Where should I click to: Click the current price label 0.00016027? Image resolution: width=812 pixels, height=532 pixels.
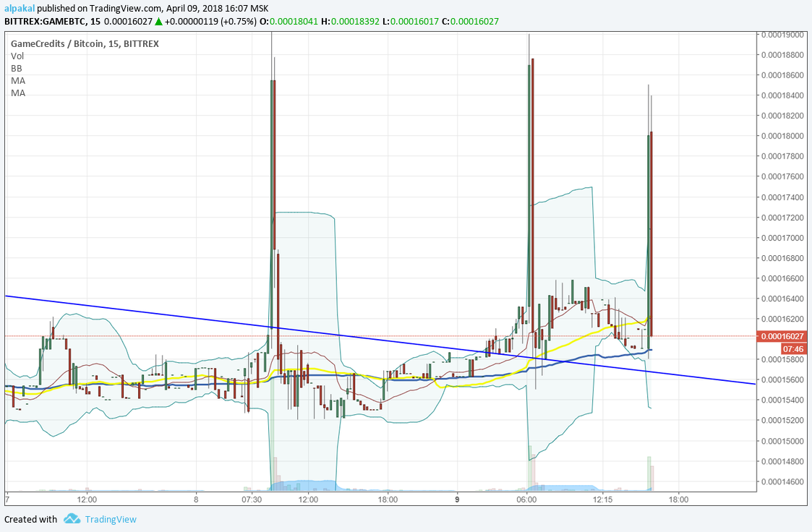click(782, 336)
